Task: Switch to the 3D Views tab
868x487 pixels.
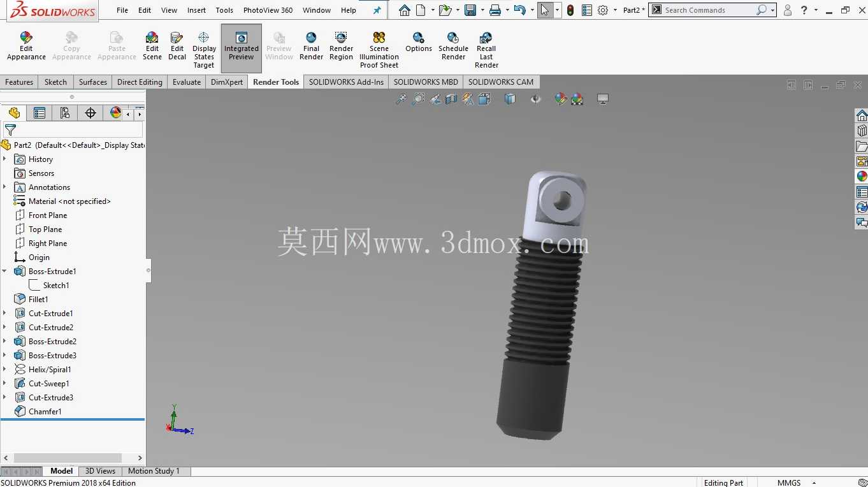Action: point(100,471)
